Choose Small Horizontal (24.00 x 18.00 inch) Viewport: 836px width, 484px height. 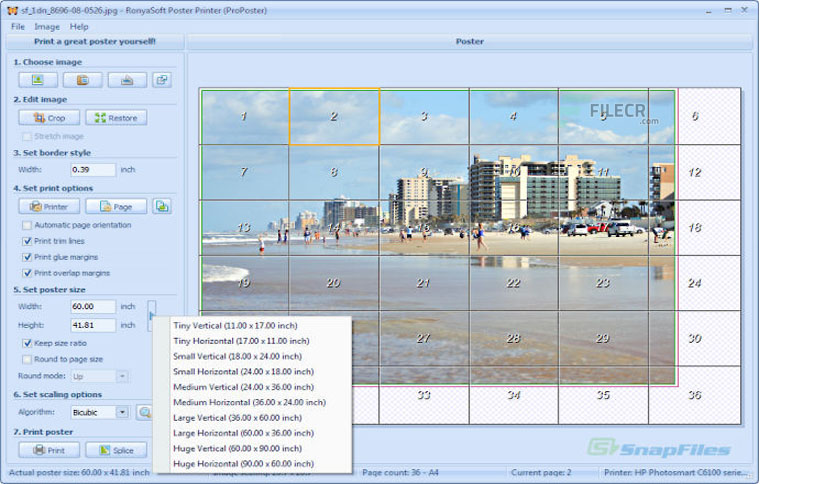252,372
